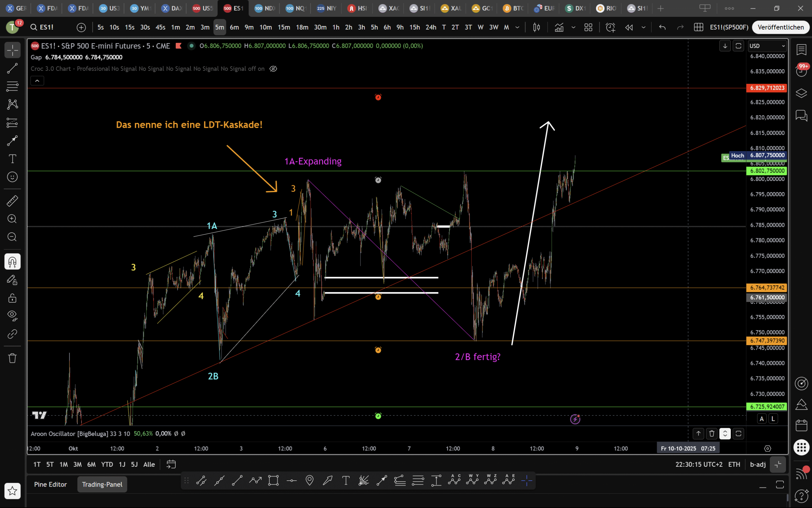Viewport: 812px width, 508px height.
Task: Toggle the lock all drawings icon
Action: click(x=12, y=298)
